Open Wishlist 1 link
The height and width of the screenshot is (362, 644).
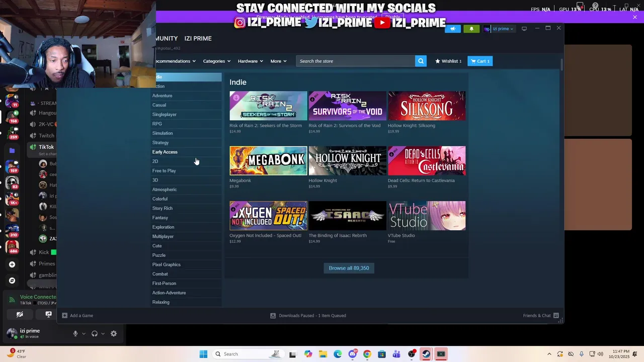tap(448, 61)
